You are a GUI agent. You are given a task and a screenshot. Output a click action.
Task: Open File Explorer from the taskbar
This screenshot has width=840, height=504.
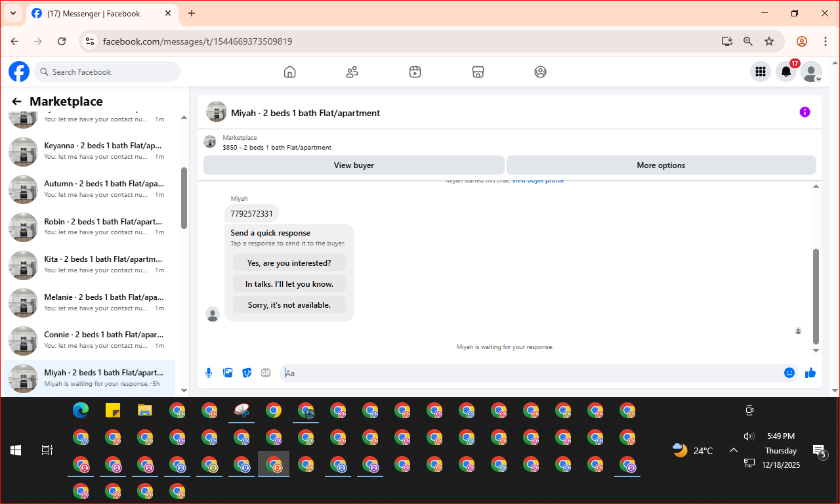click(x=145, y=411)
